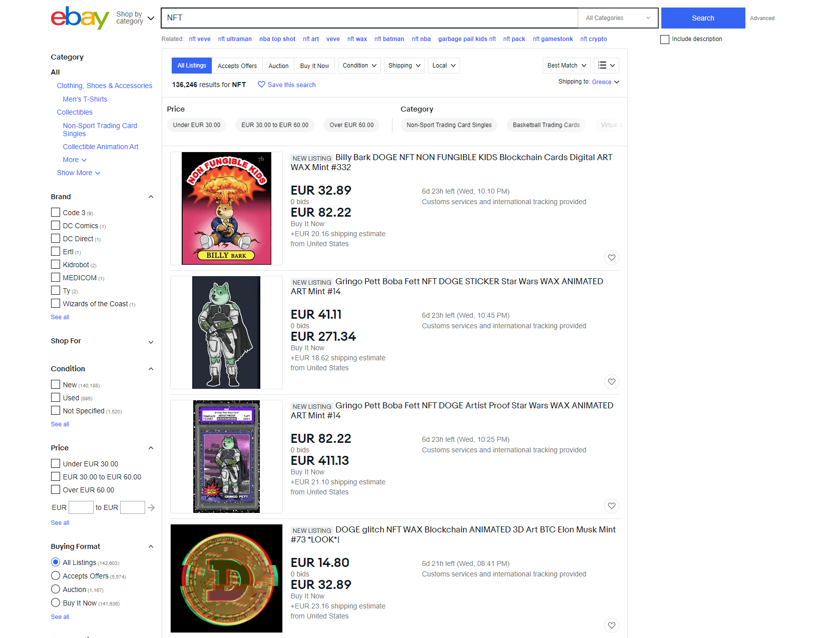Click the nba top shot related search
The image size is (840, 638).
pyautogui.click(x=277, y=39)
